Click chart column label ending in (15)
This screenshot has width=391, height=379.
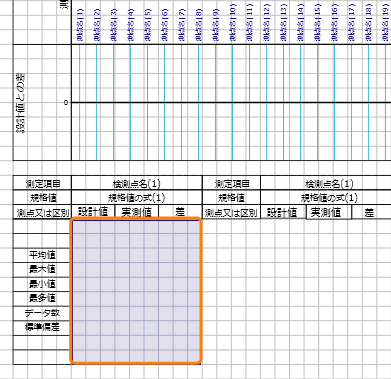tap(318, 23)
